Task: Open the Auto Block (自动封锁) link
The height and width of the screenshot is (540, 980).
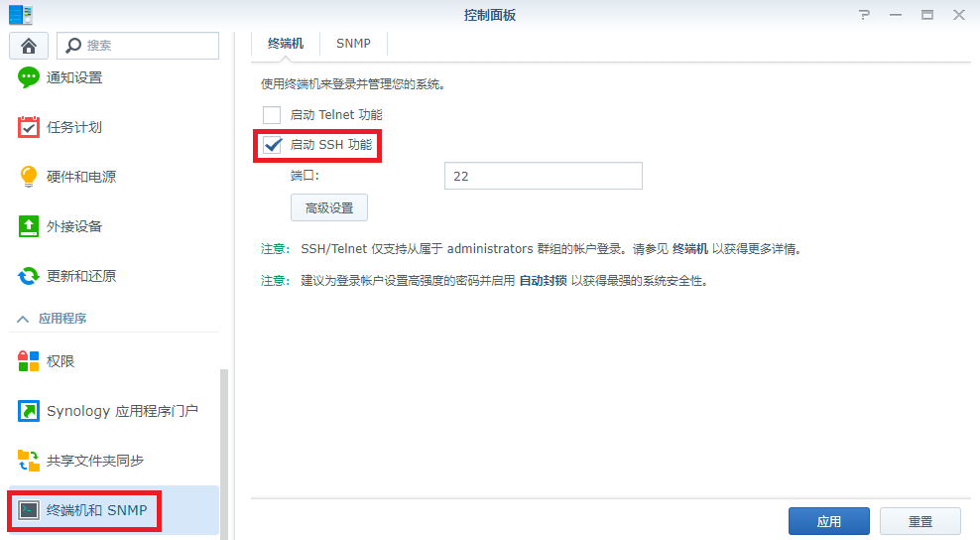Action: pyautogui.click(x=543, y=281)
